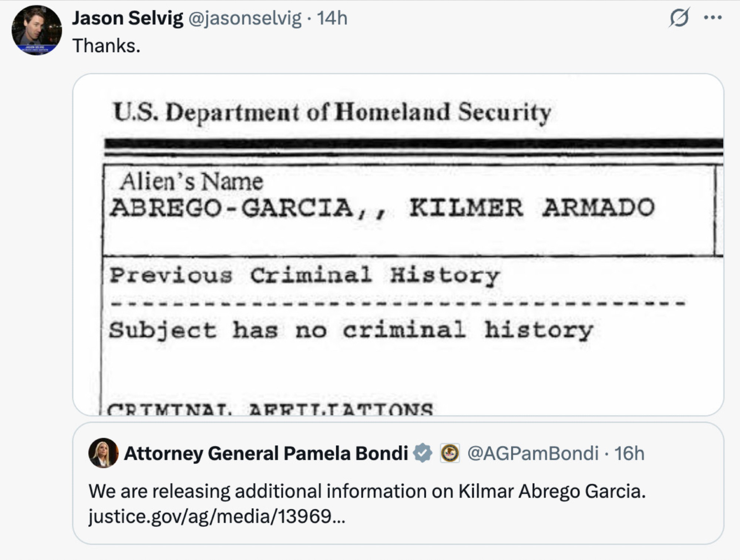Click Pamela Bondi's avatar in quoted tweet
The height and width of the screenshot is (560, 740).
(x=103, y=453)
